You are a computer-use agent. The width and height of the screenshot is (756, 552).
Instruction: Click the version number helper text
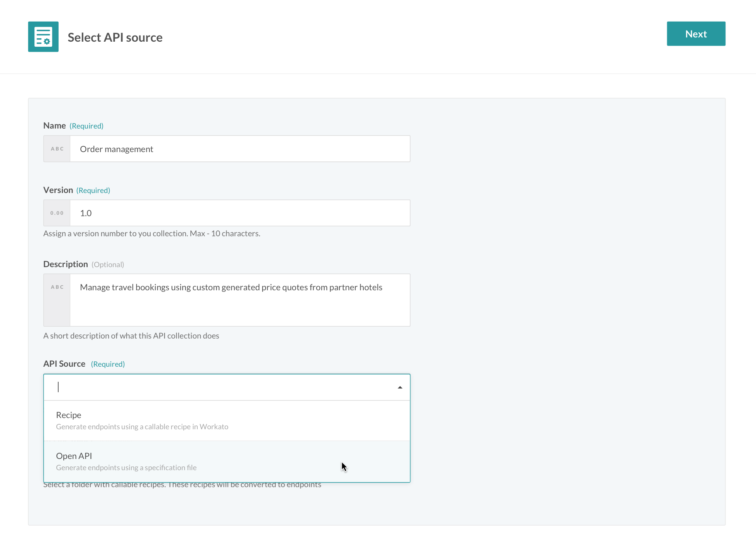coord(152,234)
